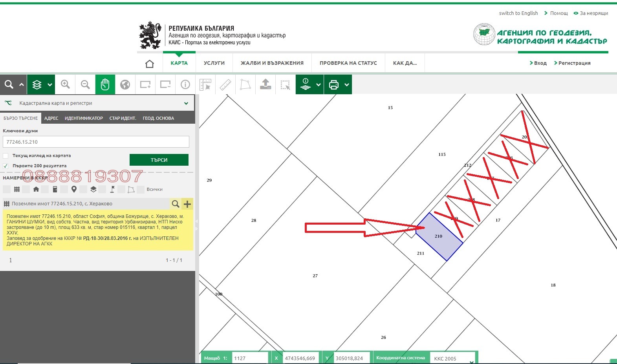Viewport: 617px width, 364px height.
Task: Select the pan hand tool
Action: [105, 84]
